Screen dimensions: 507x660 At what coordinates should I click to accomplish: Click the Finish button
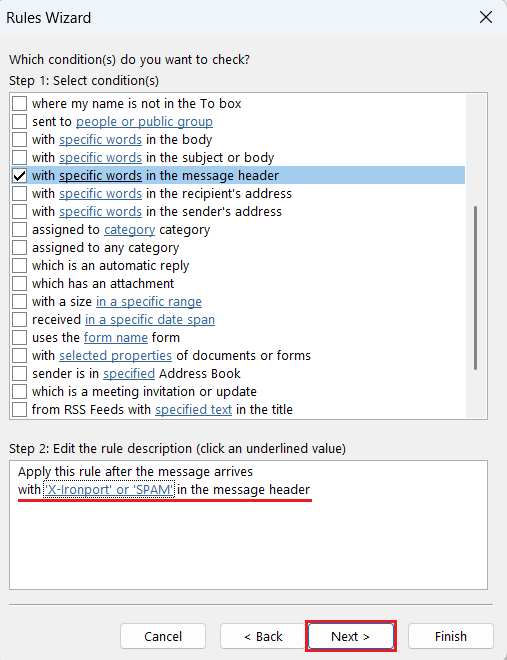pos(451,636)
